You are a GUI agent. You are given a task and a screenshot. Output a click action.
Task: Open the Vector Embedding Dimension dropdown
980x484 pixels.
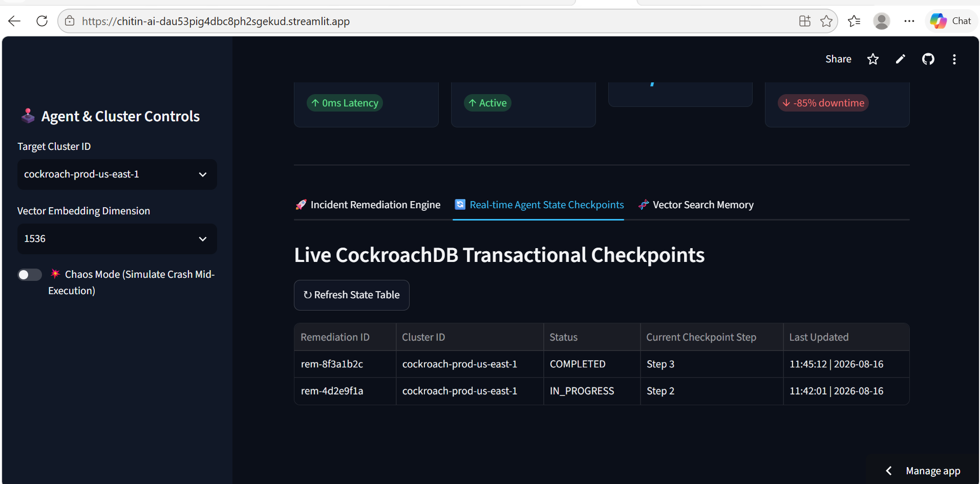[x=117, y=239]
